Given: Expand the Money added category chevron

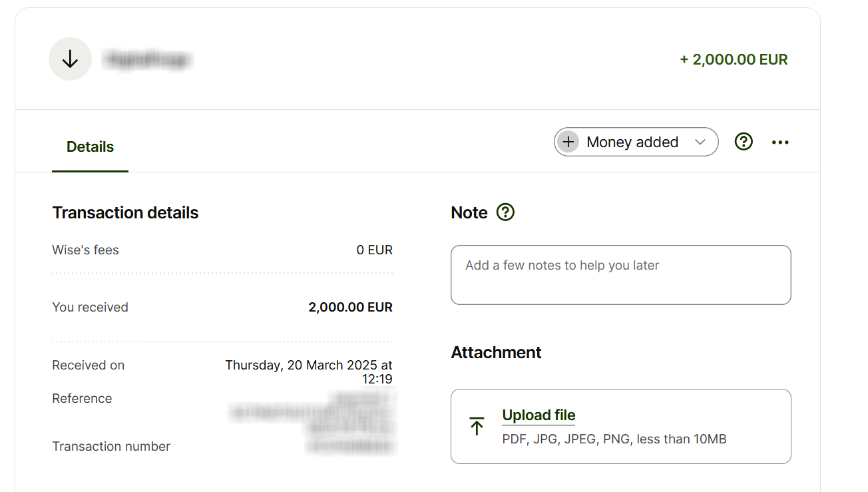Looking at the screenshot, I should (700, 142).
